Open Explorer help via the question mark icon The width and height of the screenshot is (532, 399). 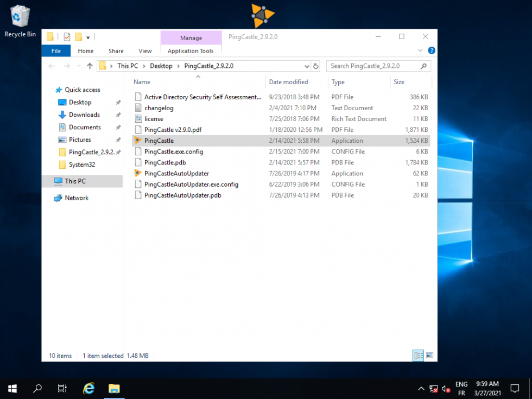coord(430,50)
